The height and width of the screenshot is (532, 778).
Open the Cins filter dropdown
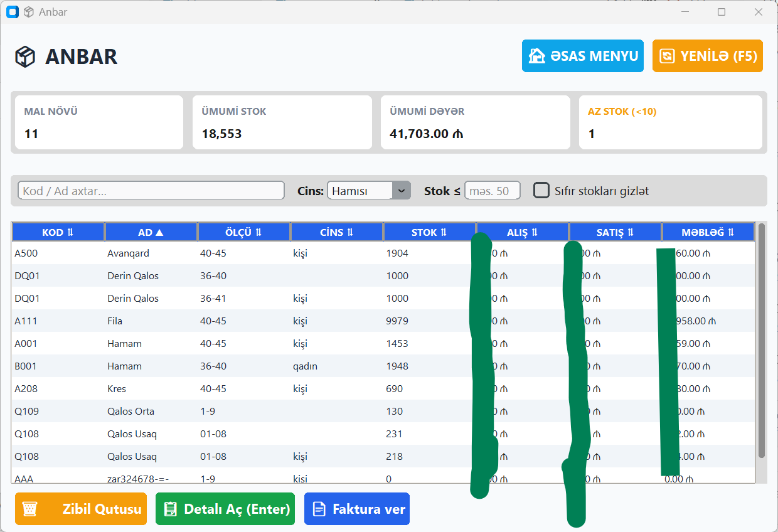point(402,189)
